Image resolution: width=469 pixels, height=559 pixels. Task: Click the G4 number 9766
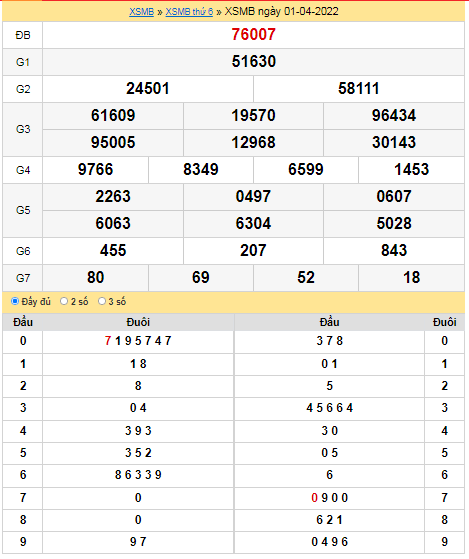click(96, 169)
